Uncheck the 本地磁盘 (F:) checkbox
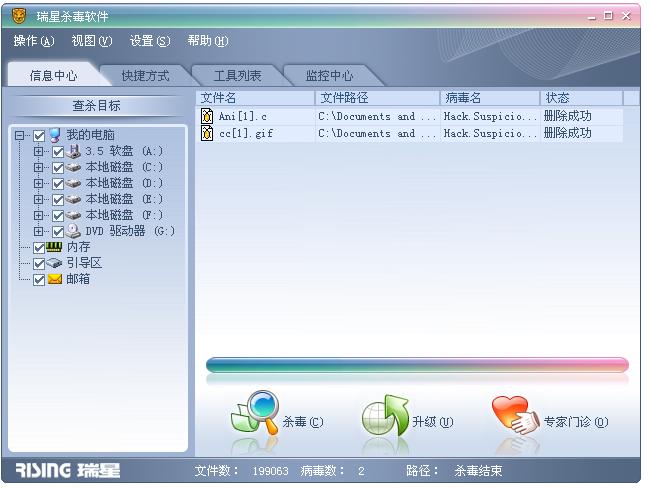The width and height of the screenshot is (651, 489). [x=58, y=216]
